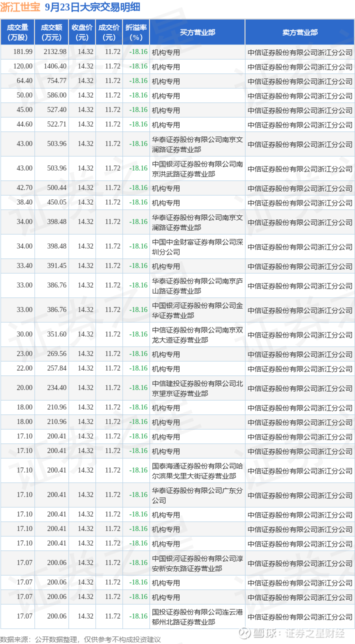This screenshot has width=355, height=644.
Task: Click seller 中信证券浙江分公司 in the 30.00 row
Action: pyautogui.click(x=300, y=335)
